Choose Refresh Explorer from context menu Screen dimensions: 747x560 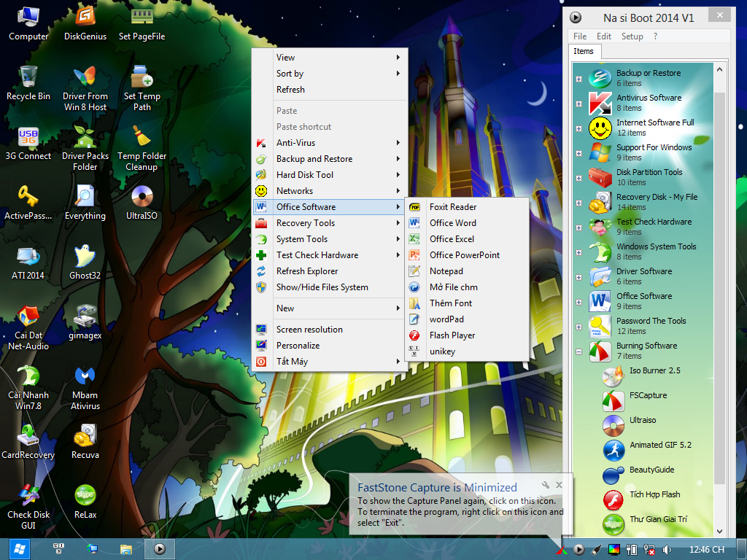(330, 271)
